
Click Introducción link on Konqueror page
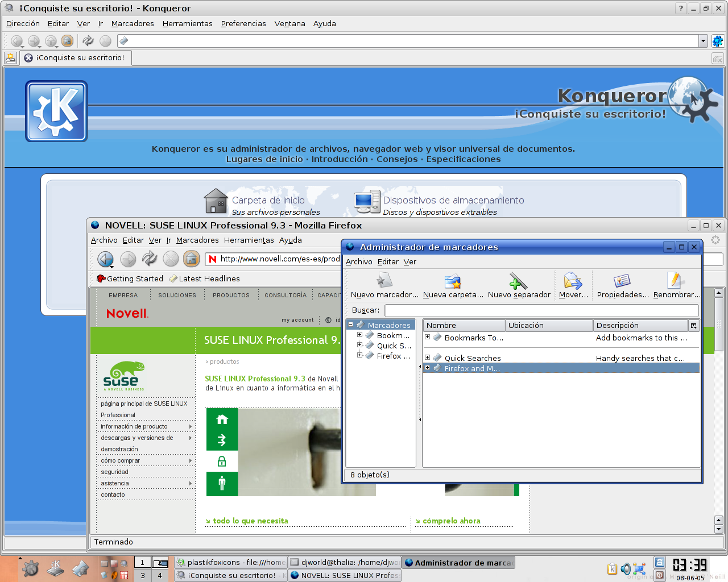pos(340,159)
